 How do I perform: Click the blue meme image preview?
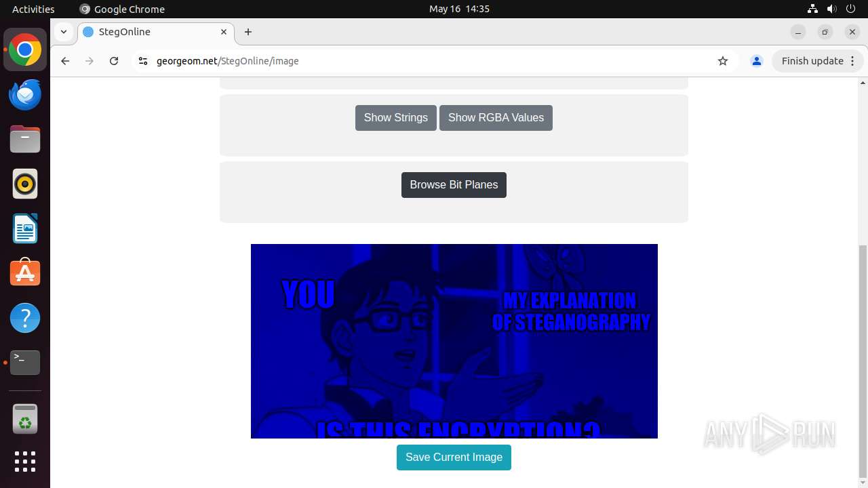tap(454, 341)
